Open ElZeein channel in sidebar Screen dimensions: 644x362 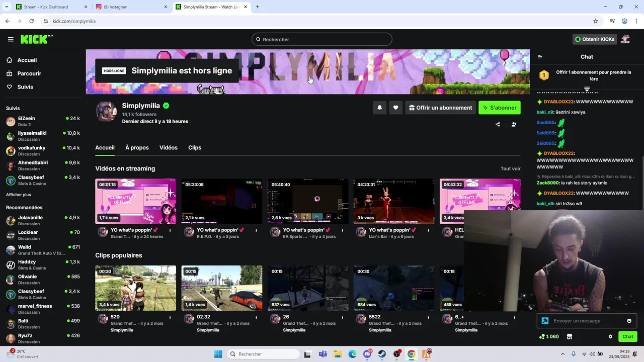pyautogui.click(x=43, y=121)
